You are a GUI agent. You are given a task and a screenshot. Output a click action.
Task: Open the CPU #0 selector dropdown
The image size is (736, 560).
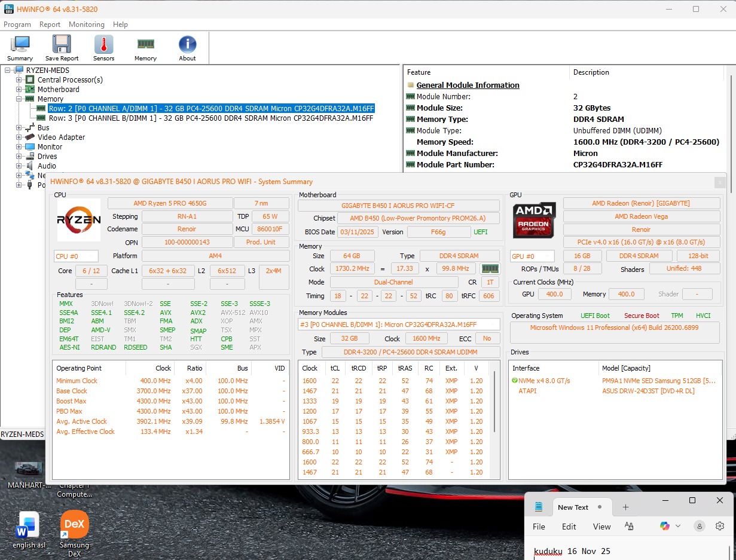pyautogui.click(x=76, y=256)
